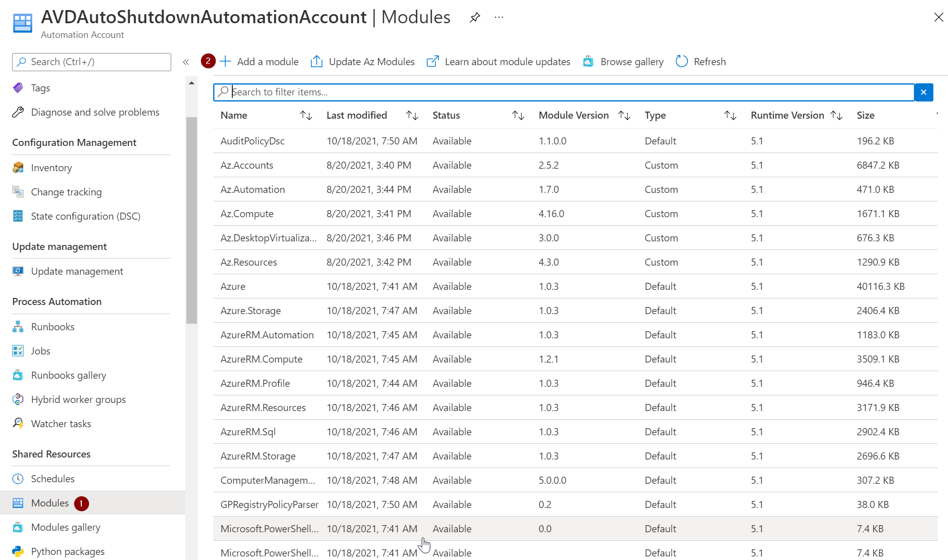
Task: Click the Watcher tasks icon
Action: 18,424
